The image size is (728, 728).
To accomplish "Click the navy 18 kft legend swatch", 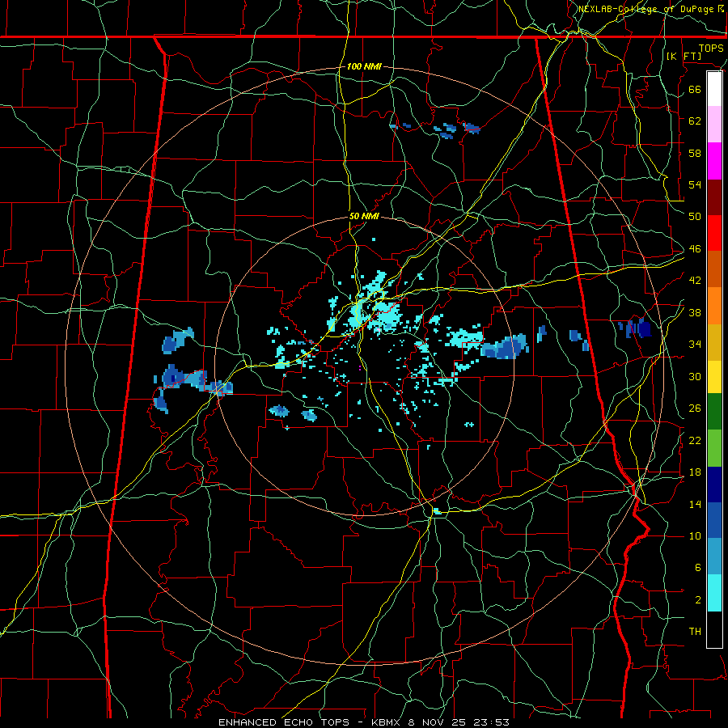I will pyautogui.click(x=714, y=485).
